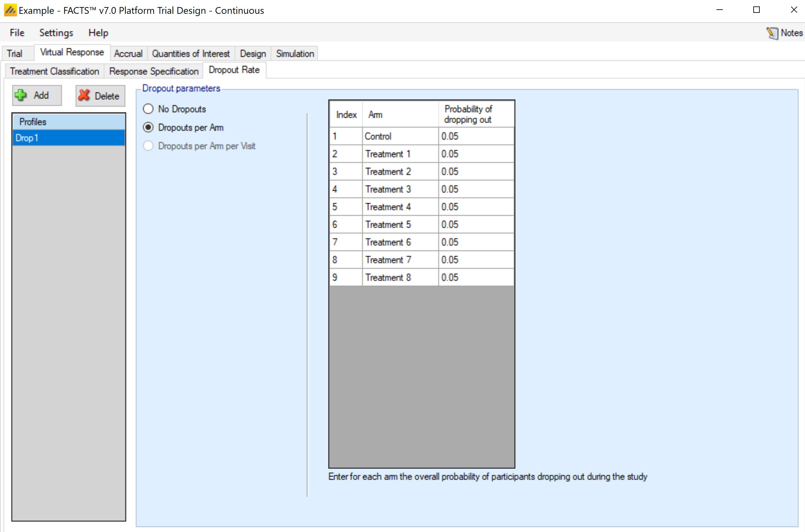Switch to Response Specification sub-tab
The height and width of the screenshot is (532, 805).
point(154,71)
